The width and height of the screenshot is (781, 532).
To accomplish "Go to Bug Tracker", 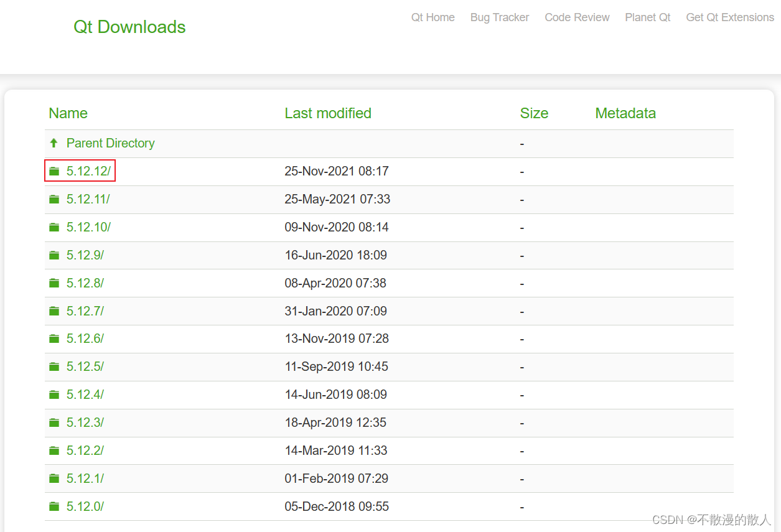I will pyautogui.click(x=500, y=17).
